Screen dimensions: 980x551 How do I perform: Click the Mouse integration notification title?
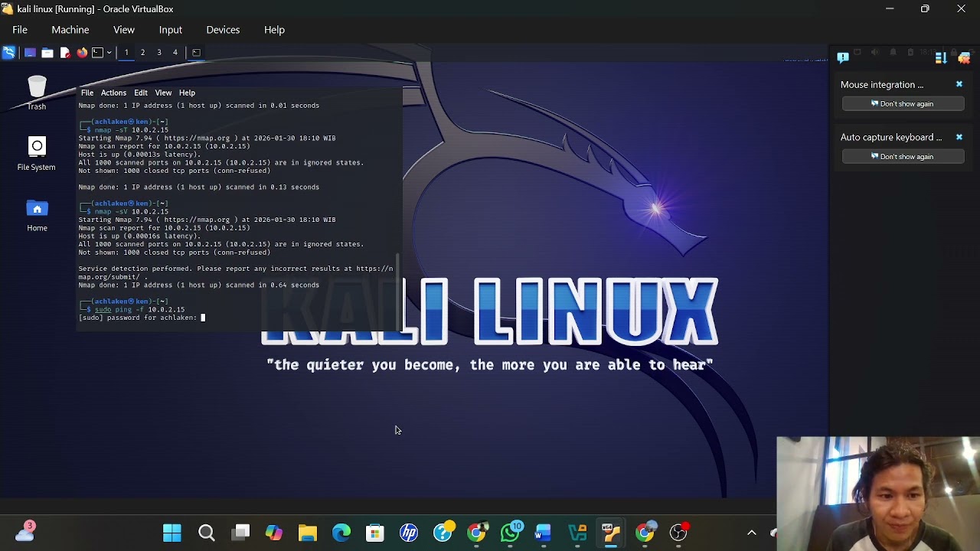tap(882, 85)
